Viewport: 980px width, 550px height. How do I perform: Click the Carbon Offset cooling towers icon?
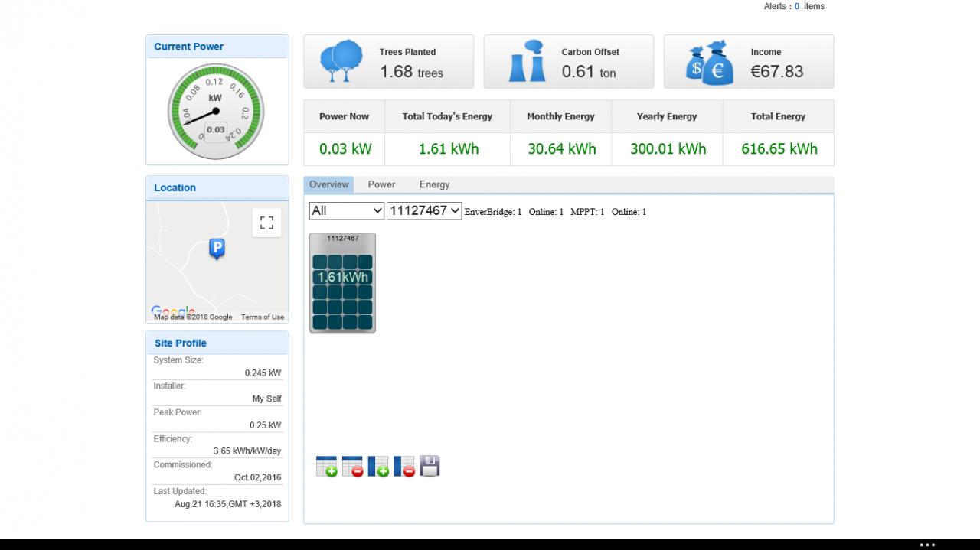(x=527, y=61)
